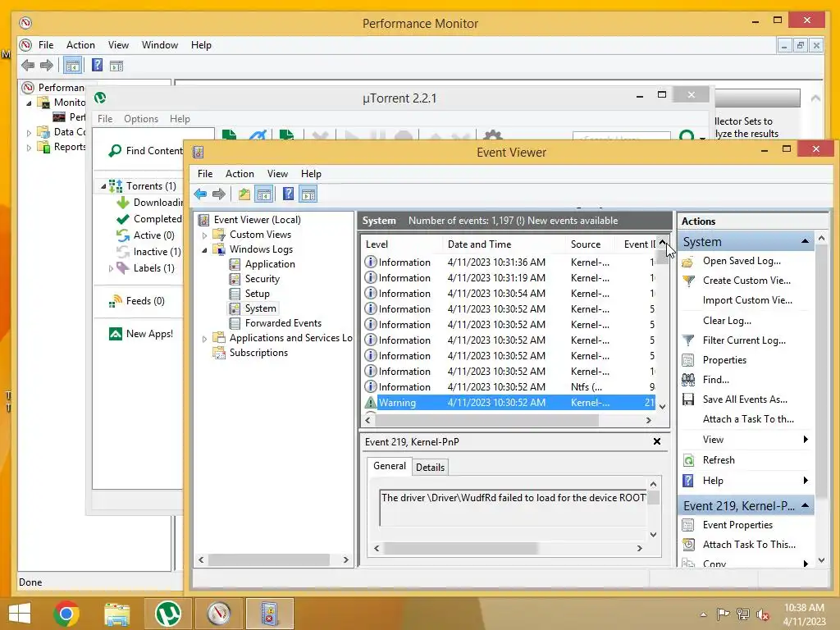Image resolution: width=840 pixels, height=630 pixels.
Task: Click the Open Saved Log folder icon
Action: coord(688,262)
